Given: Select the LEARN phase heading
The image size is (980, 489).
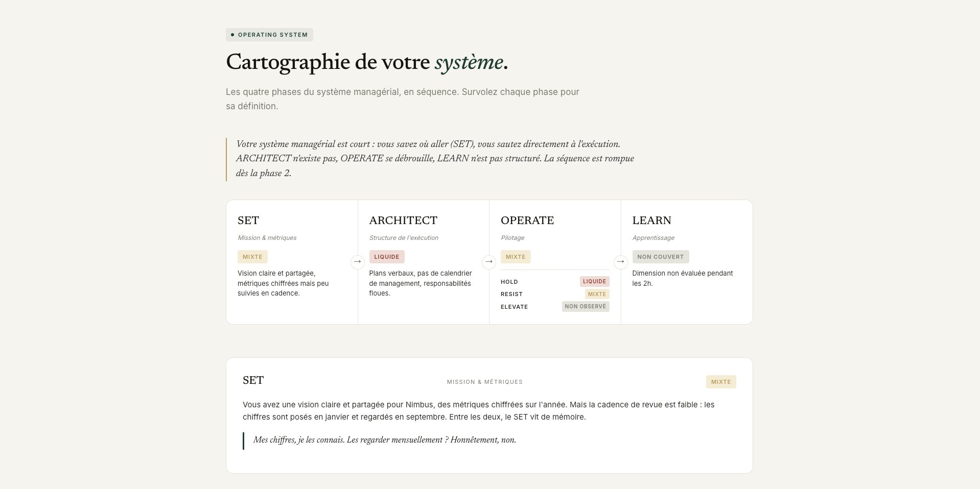Looking at the screenshot, I should coord(651,221).
